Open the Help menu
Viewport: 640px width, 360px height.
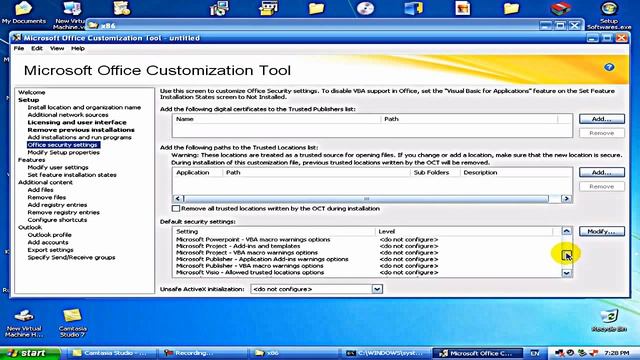(x=78, y=48)
